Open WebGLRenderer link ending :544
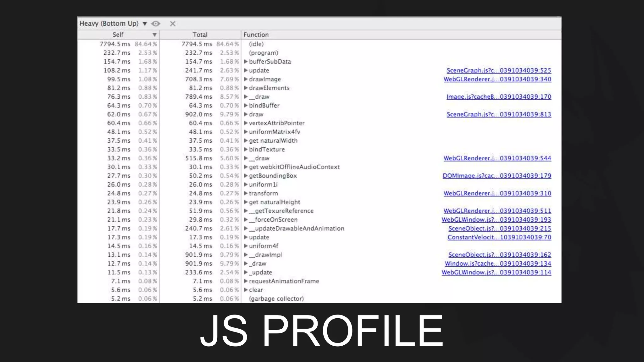The image size is (644, 362). 497,158
